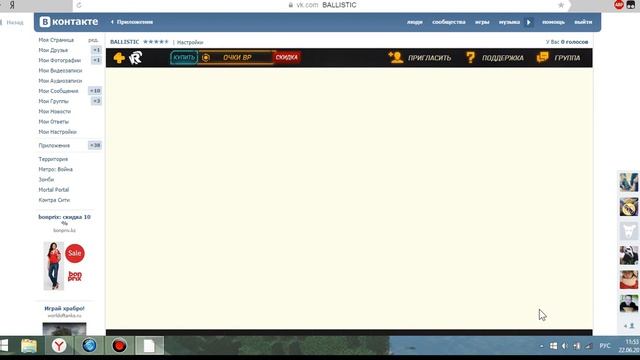
Task: Open сообщества in the top bar
Action: coord(449,22)
